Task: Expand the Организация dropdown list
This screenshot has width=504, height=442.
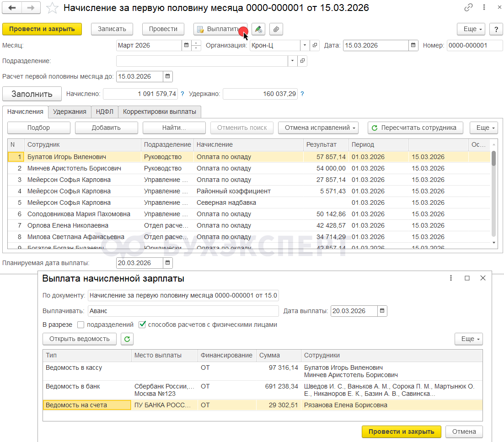Action: (305, 45)
